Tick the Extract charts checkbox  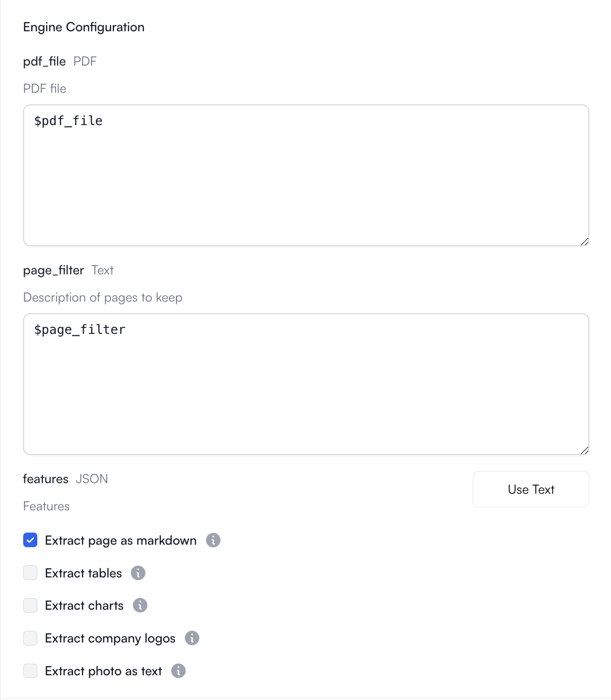pos(30,605)
